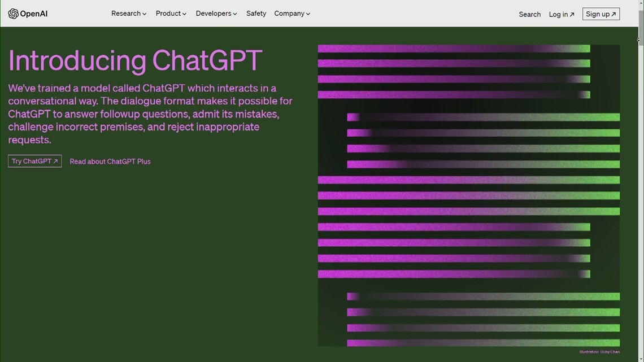This screenshot has width=644, height=362.
Task: Click the Introducing ChatGPT heading
Action: click(x=135, y=61)
